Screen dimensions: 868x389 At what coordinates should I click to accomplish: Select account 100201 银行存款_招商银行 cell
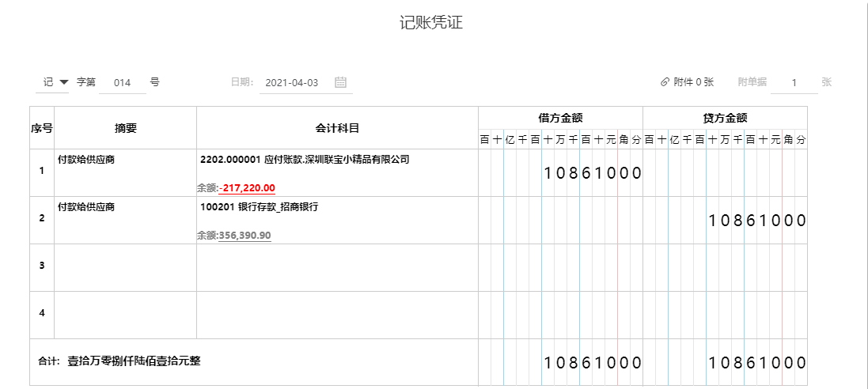click(260, 207)
